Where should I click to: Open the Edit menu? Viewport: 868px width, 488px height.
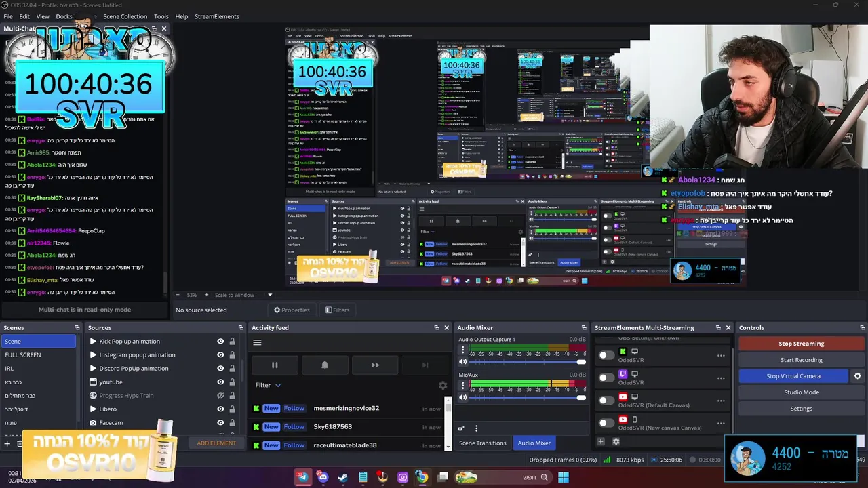pyautogui.click(x=24, y=16)
